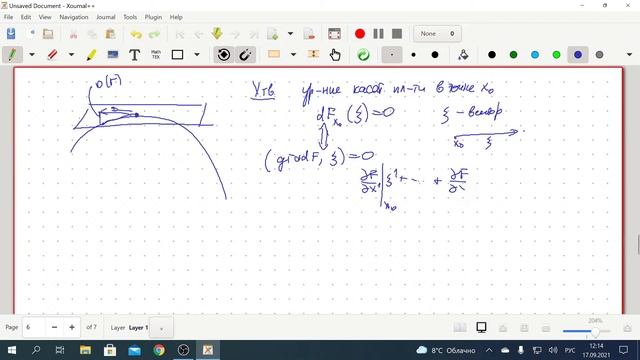The width and height of the screenshot is (640, 360).
Task: Insert a new page after current
Action: (272, 33)
